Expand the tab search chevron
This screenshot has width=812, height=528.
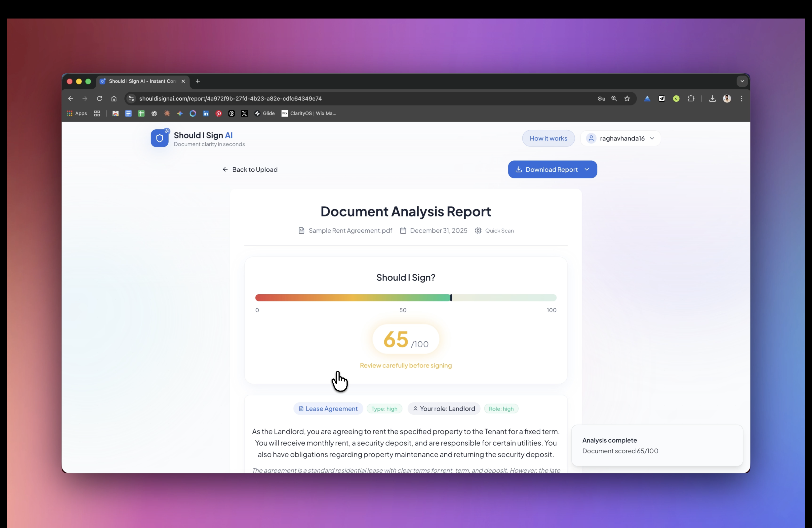point(742,81)
